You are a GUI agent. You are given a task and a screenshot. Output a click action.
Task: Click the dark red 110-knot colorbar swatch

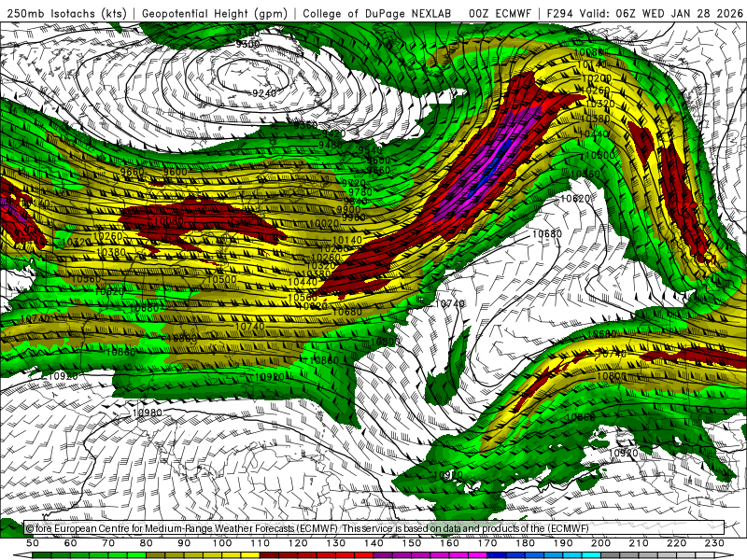coord(269,555)
